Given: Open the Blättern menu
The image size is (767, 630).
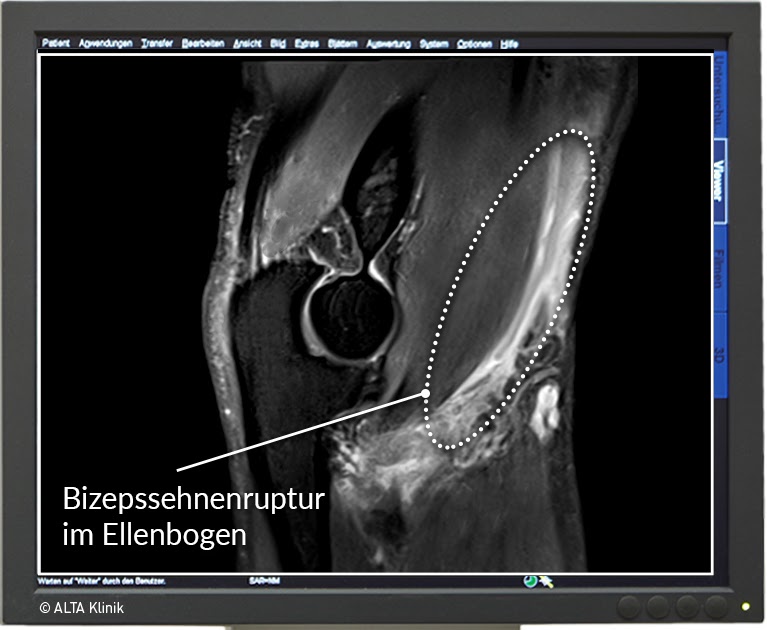Looking at the screenshot, I should tap(343, 44).
